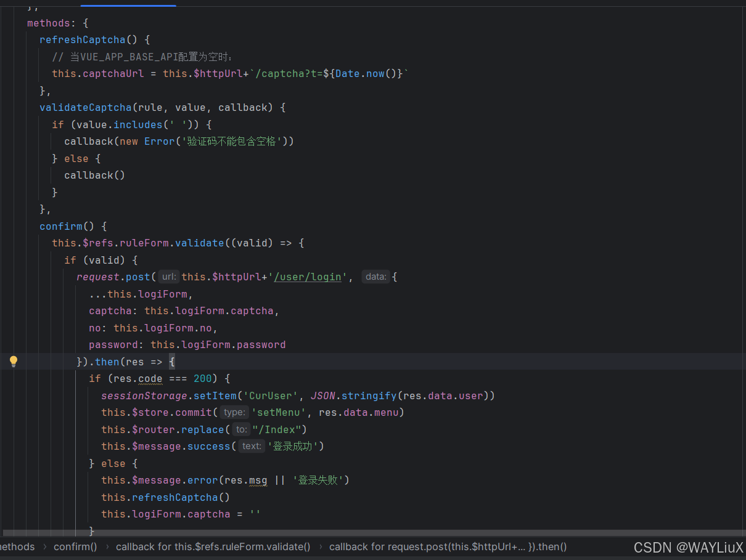Click the underlined res.code identifier
The image size is (746, 560).
[150, 378]
